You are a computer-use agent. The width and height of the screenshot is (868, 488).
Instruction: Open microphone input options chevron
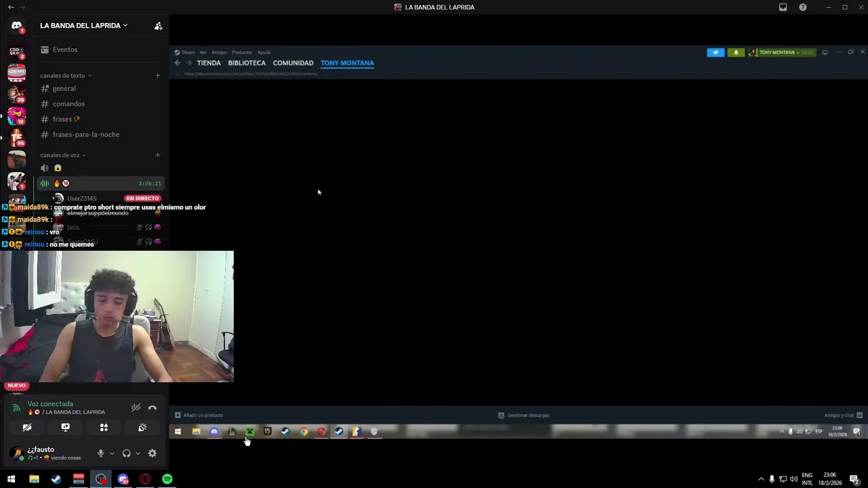coord(112,453)
